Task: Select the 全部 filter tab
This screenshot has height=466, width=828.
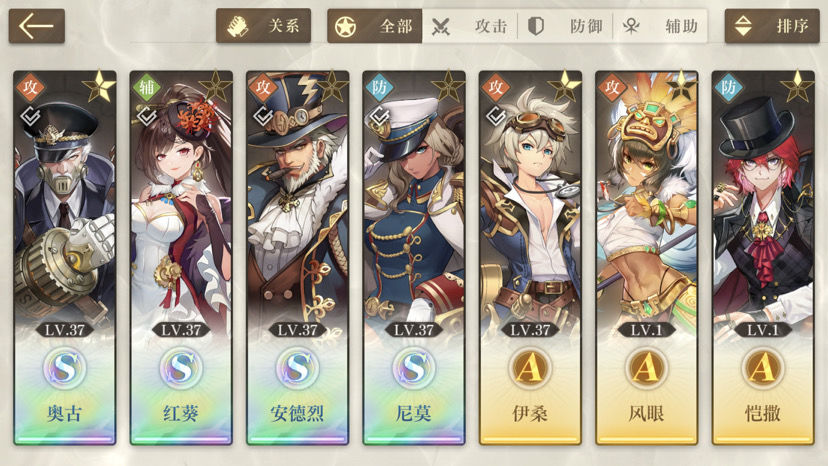Action: point(374,26)
